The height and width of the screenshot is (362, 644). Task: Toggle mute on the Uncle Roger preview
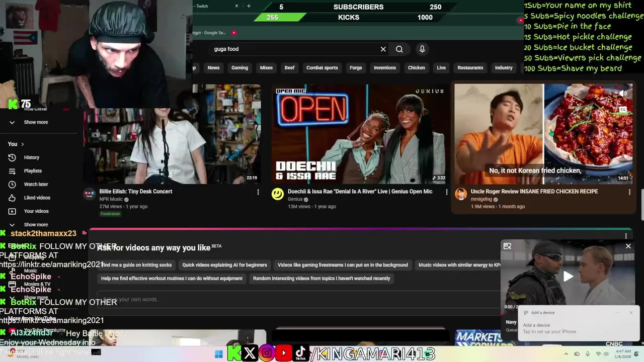pyautogui.click(x=623, y=94)
